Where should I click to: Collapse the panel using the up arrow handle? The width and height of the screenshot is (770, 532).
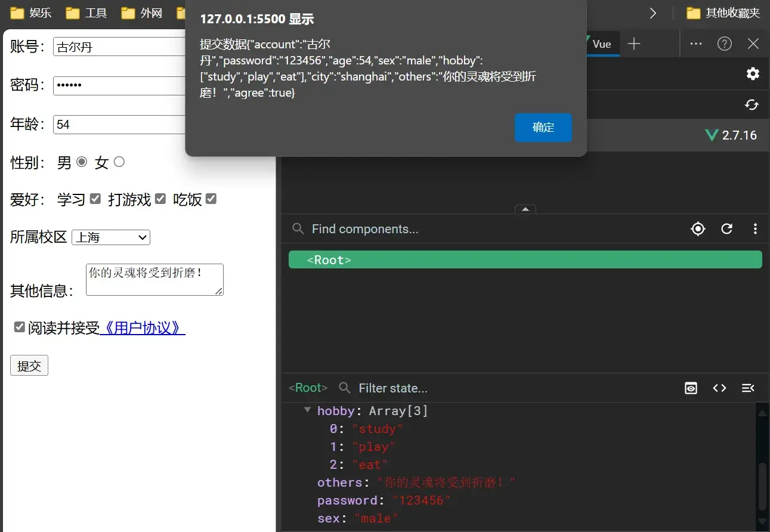tap(525, 209)
